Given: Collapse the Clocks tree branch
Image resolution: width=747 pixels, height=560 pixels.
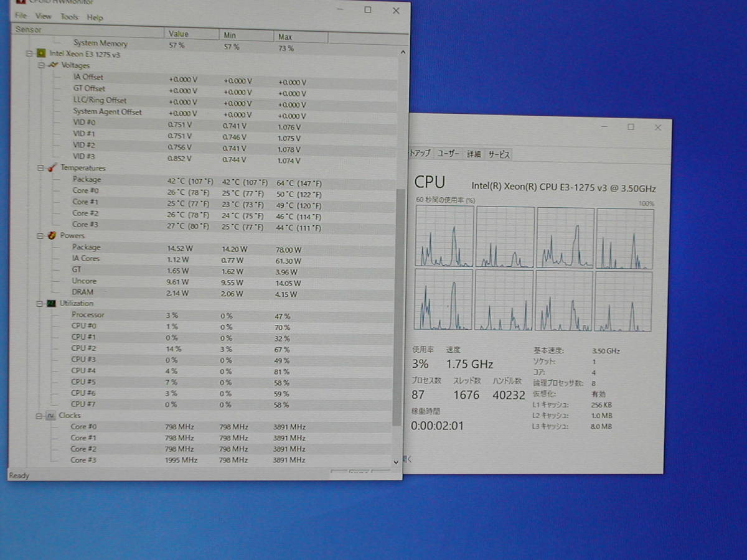Looking at the screenshot, I should pyautogui.click(x=39, y=416).
